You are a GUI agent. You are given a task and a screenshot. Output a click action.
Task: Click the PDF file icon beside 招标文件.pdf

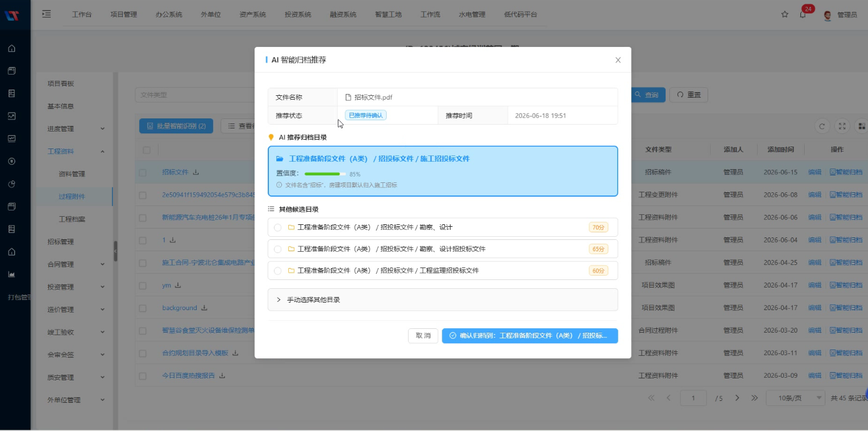click(x=348, y=97)
